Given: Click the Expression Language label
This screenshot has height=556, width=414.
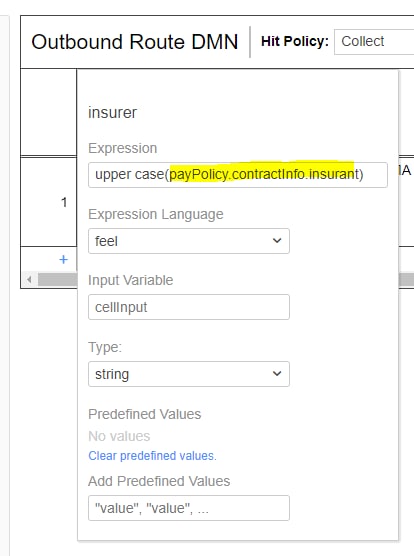Looking at the screenshot, I should (156, 214).
